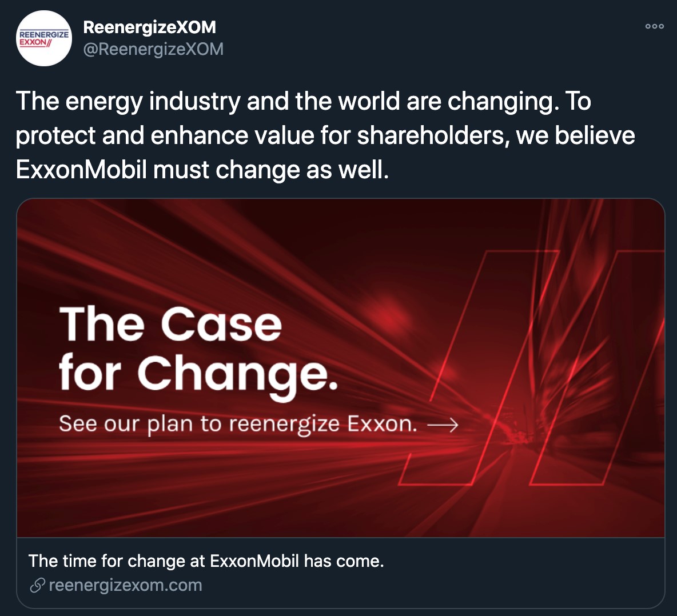The image size is (677, 616).
Task: Open the ReenergizeXOM display name profile link
Action: [x=150, y=27]
